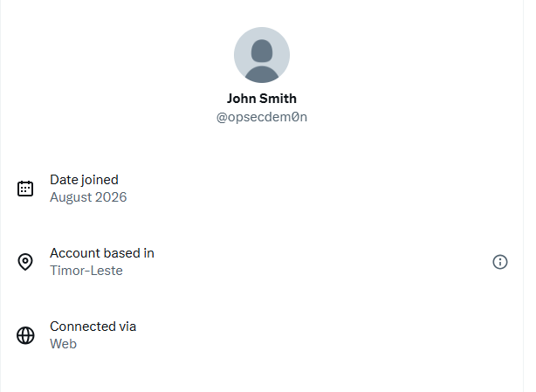Image resolution: width=536 pixels, height=392 pixels.
Task: Click the calendar icon beside Date joined
Action: click(25, 189)
